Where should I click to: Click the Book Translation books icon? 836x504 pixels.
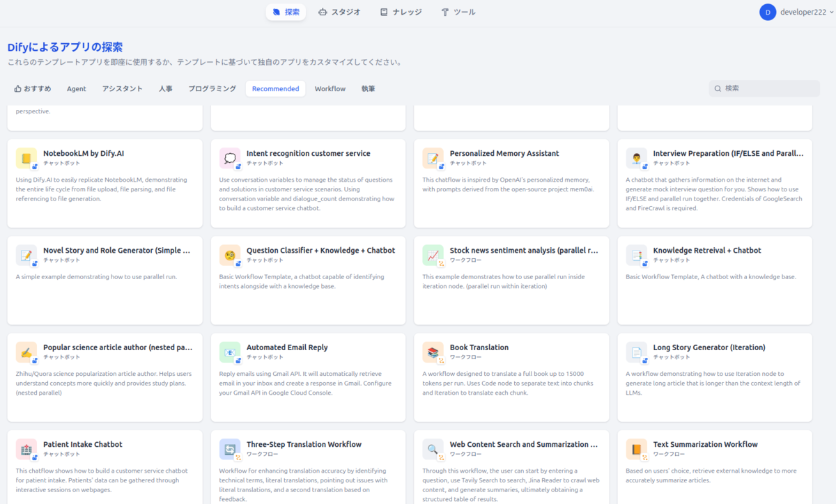tap(433, 352)
